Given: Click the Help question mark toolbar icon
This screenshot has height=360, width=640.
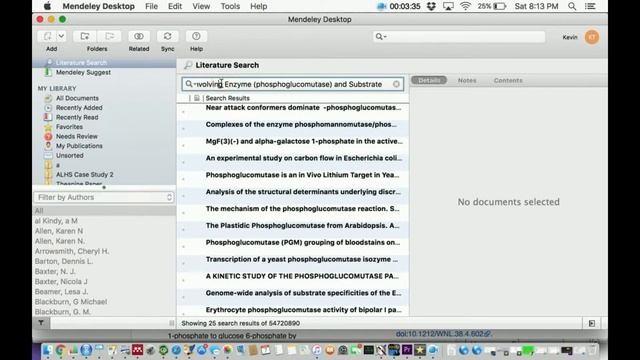Looking at the screenshot, I should pos(196,36).
